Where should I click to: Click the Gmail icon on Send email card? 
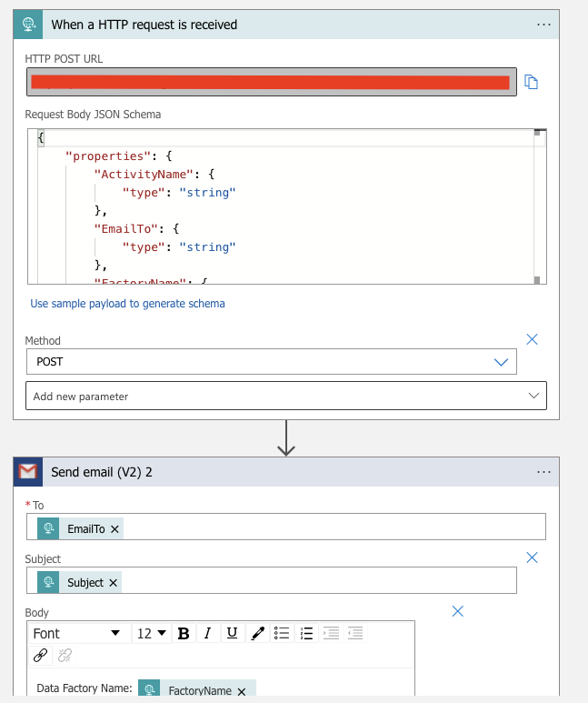click(28, 472)
